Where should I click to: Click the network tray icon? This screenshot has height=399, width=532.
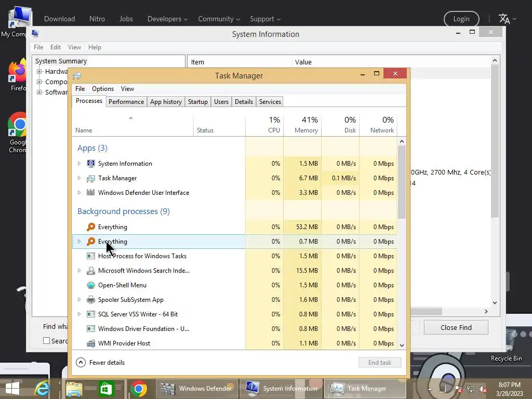(471, 389)
